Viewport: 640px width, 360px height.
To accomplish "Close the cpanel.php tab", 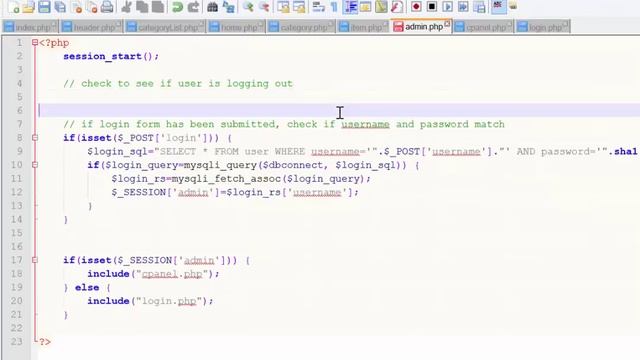I will click(508, 24).
